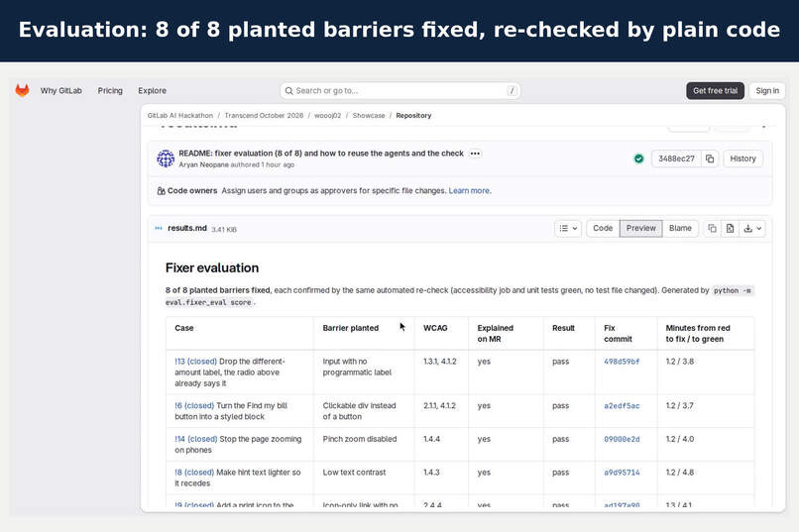Click the results.md file type icon

click(x=159, y=228)
